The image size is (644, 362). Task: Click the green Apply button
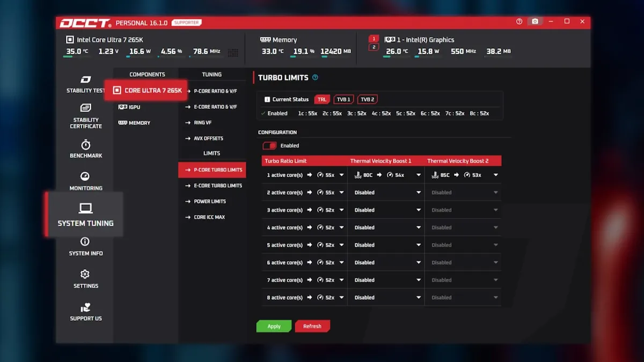point(274,326)
